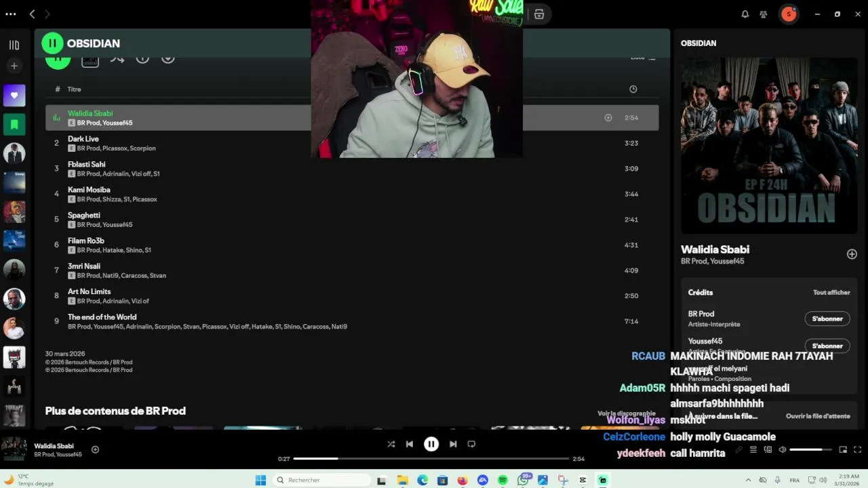Enter fullscreen view icon
This screenshot has width=868, height=488.
(858, 450)
